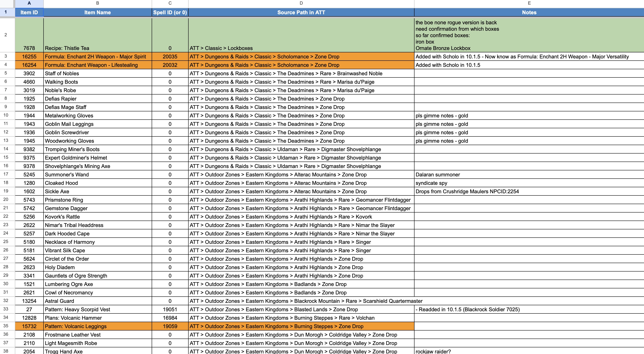The image size is (644, 354).
Task: Select the highlighted 'Pattern: Volcanic Leggings' row cell
Action: pos(76,326)
